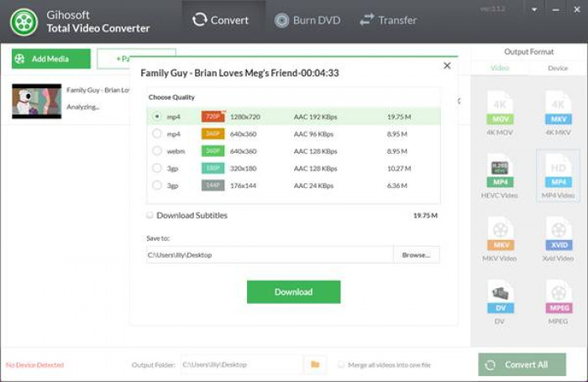Click the 4K MOV format icon

[x=500, y=108]
